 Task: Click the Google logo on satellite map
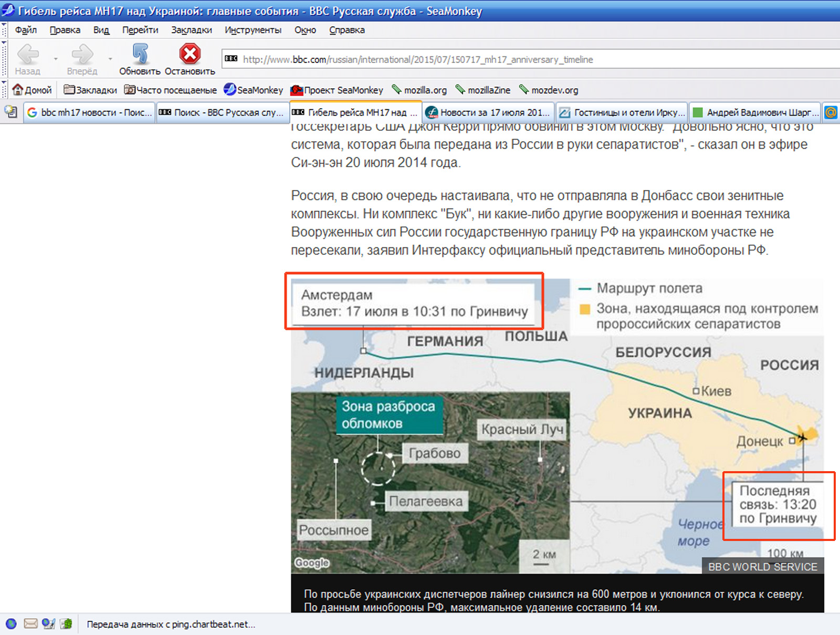[x=312, y=563]
